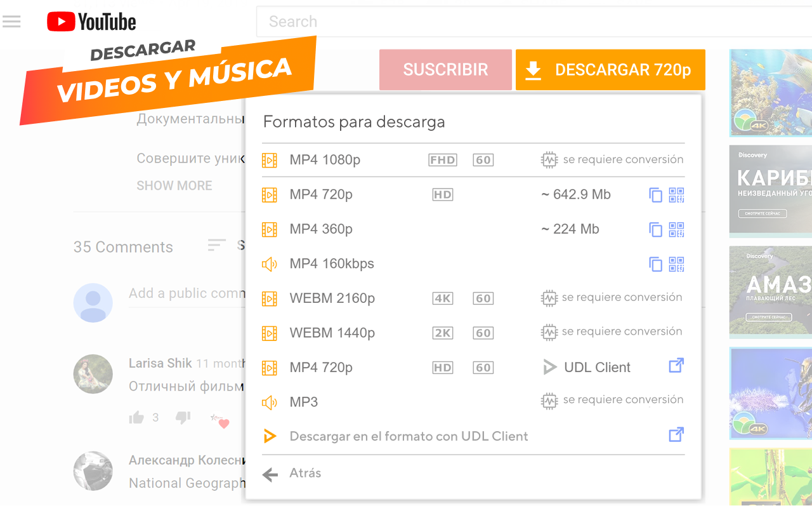Screen dimensions: 812x508
Task: Show QR code for MP4 720p 642.9 Mb
Action: [676, 195]
